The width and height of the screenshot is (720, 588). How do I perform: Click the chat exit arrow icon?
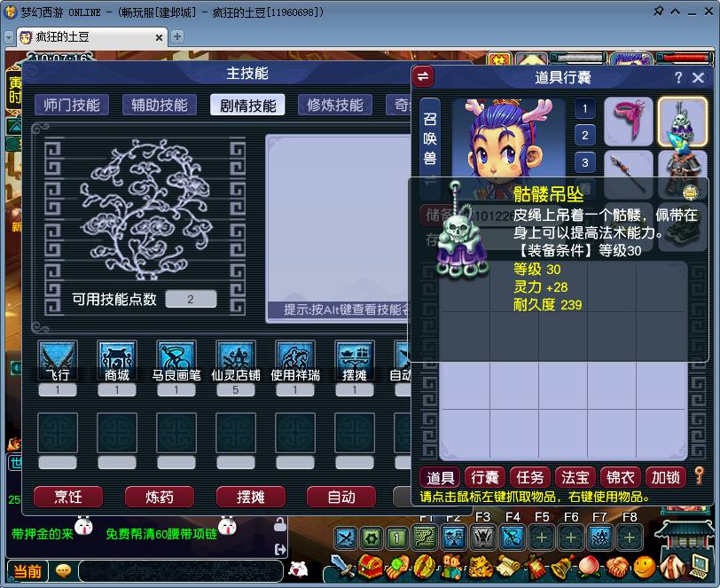(x=280, y=549)
